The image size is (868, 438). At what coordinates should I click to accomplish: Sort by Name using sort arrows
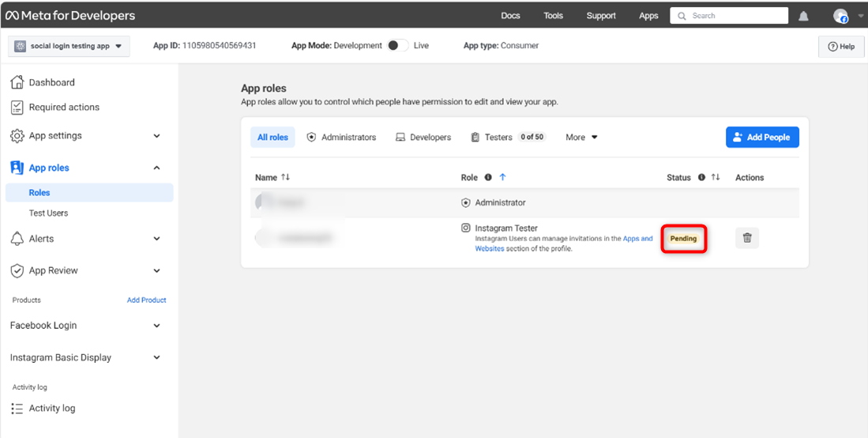coord(286,177)
